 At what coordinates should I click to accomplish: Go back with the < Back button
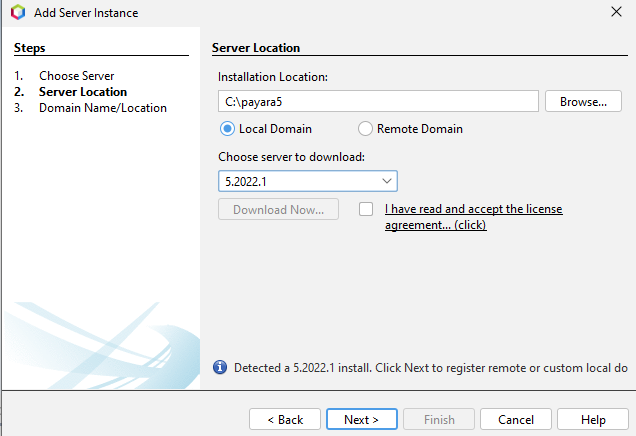click(x=285, y=419)
